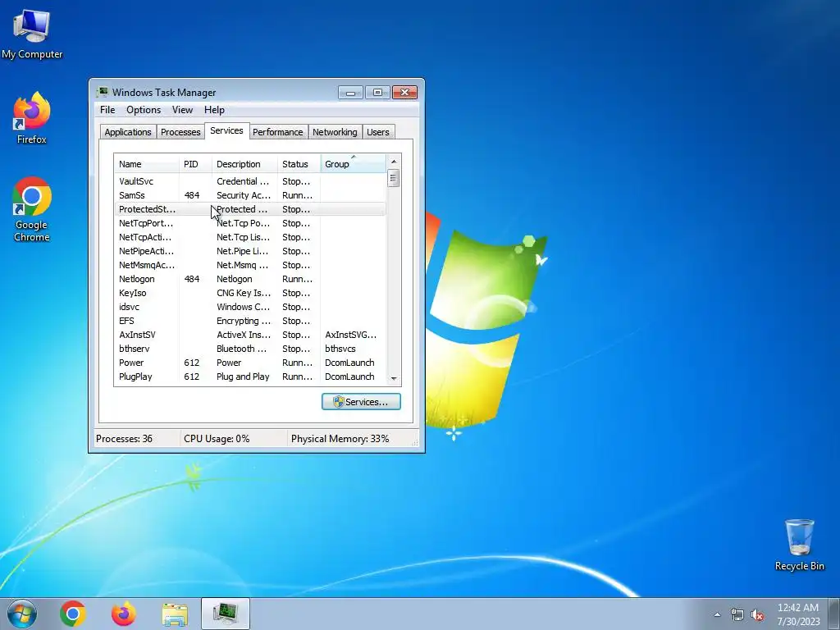The image size is (840, 630).
Task: Launch Firefox from desktop shortcut
Action: 32,118
